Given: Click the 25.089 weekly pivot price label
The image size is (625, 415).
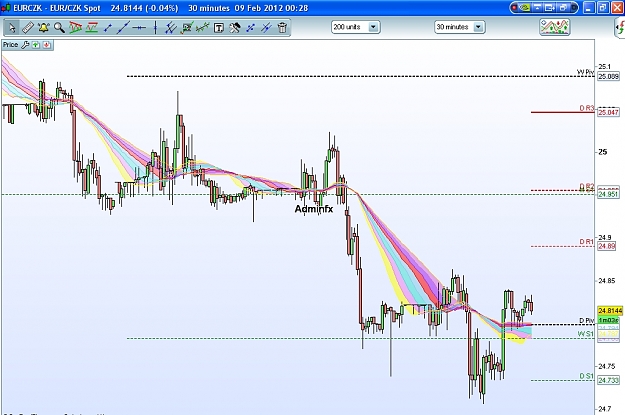Looking at the screenshot, I should [608, 76].
